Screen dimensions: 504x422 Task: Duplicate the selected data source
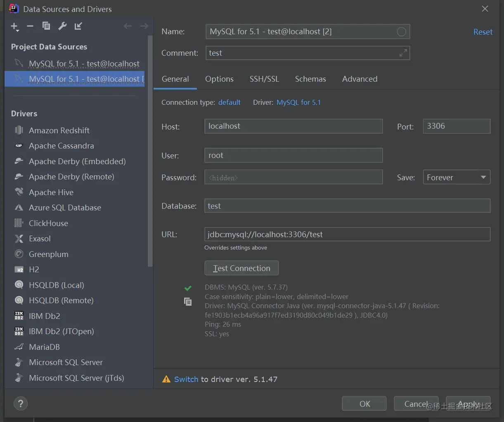coord(46,26)
